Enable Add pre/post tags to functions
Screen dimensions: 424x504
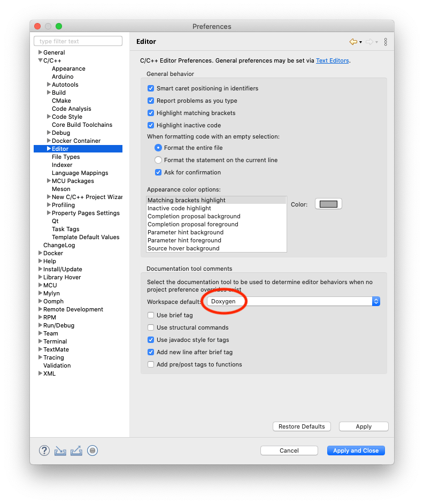151,364
